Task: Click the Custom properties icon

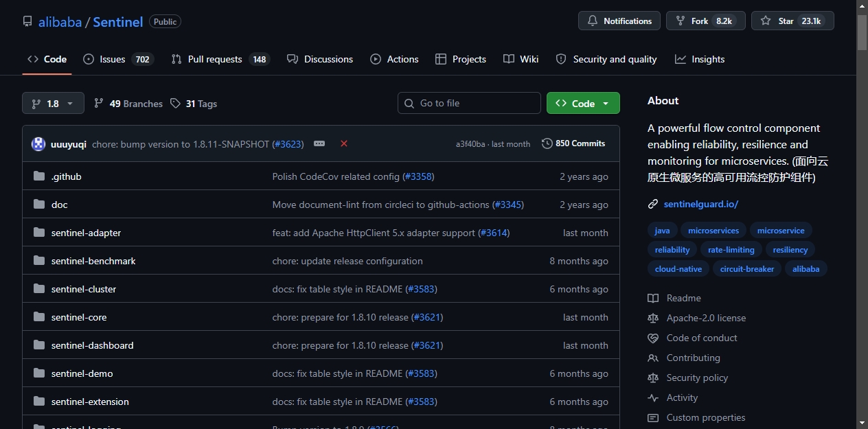Action: click(653, 417)
